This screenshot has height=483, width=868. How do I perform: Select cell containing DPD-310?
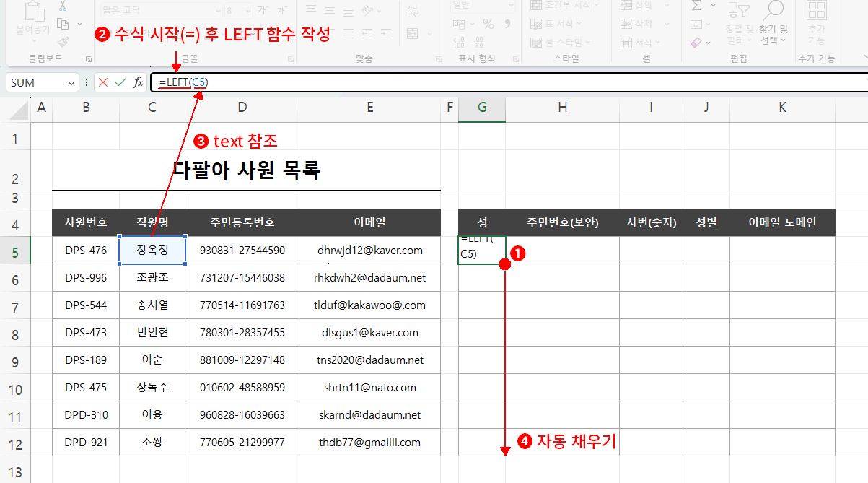click(x=86, y=415)
